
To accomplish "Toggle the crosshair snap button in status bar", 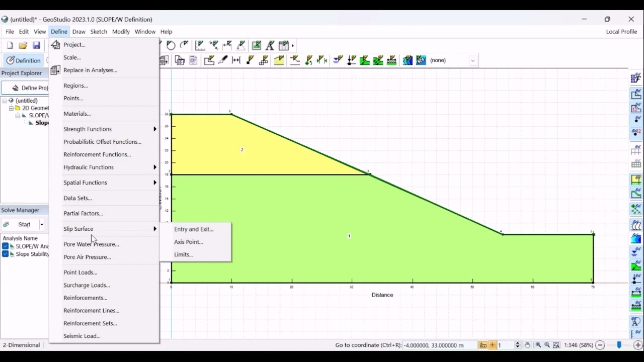I will tap(493, 345).
